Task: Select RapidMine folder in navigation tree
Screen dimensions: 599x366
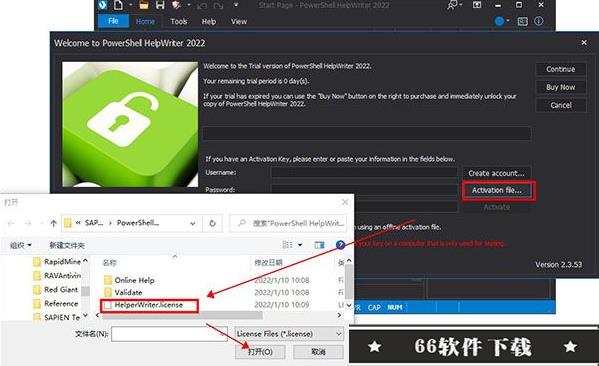Action: (x=57, y=262)
